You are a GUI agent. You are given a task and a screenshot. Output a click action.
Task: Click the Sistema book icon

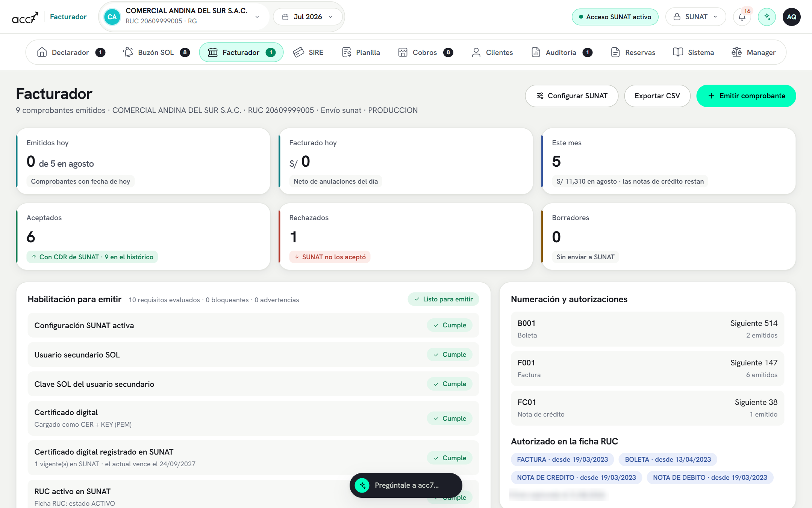(x=678, y=52)
